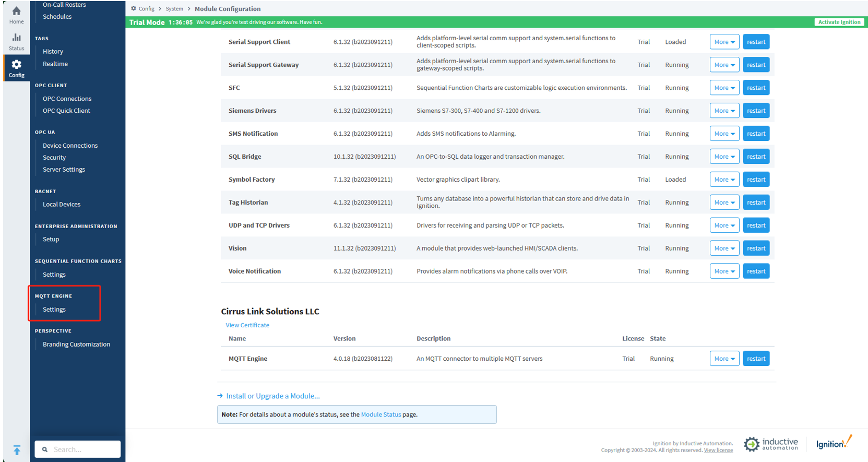Open MQTT Engine Settings
This screenshot has height=462, width=868.
[x=54, y=310]
